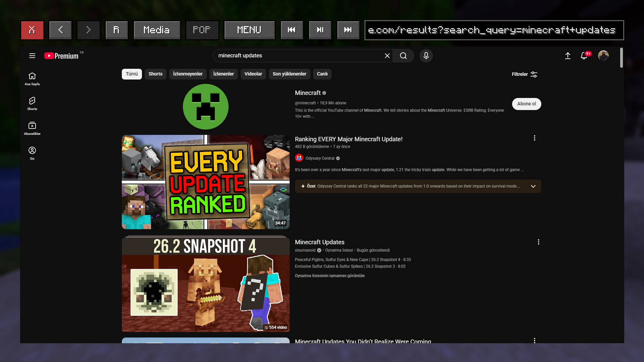644x362 pixels.
Task: Play Emissive Sulfur Cubes Snapshot 3 video
Action: (x=350, y=266)
